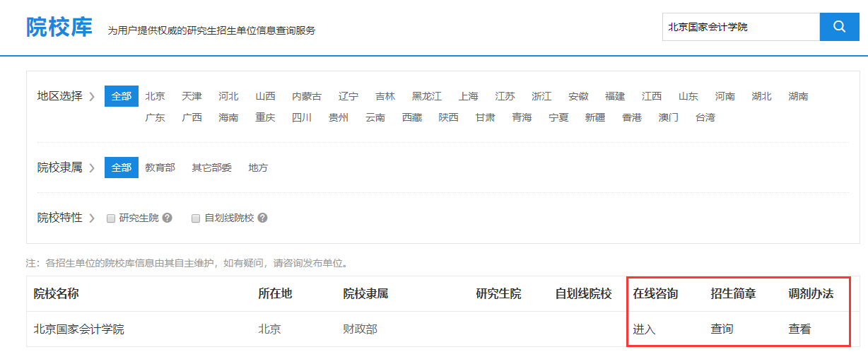Choose 其它部委 affiliation filter

point(212,168)
